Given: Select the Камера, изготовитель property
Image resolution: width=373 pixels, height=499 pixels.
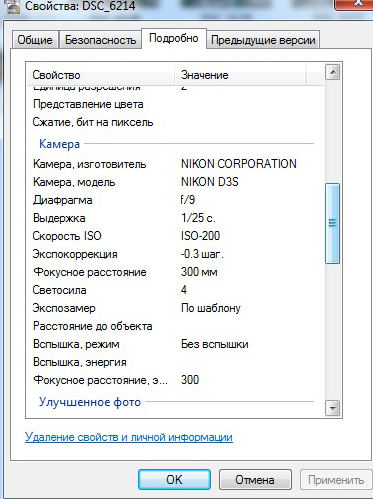Looking at the screenshot, I should click(x=89, y=164).
